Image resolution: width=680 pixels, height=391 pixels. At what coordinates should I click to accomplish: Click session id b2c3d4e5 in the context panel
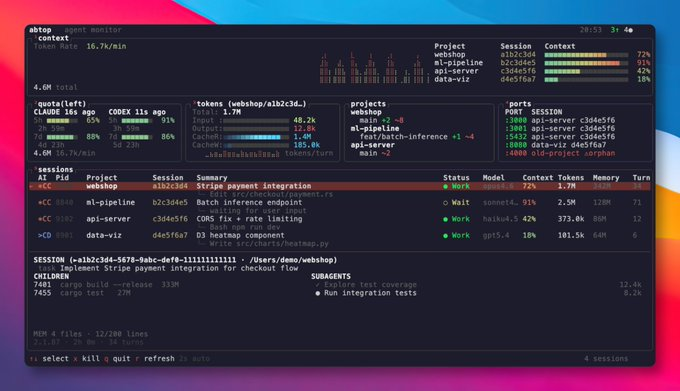(518, 63)
